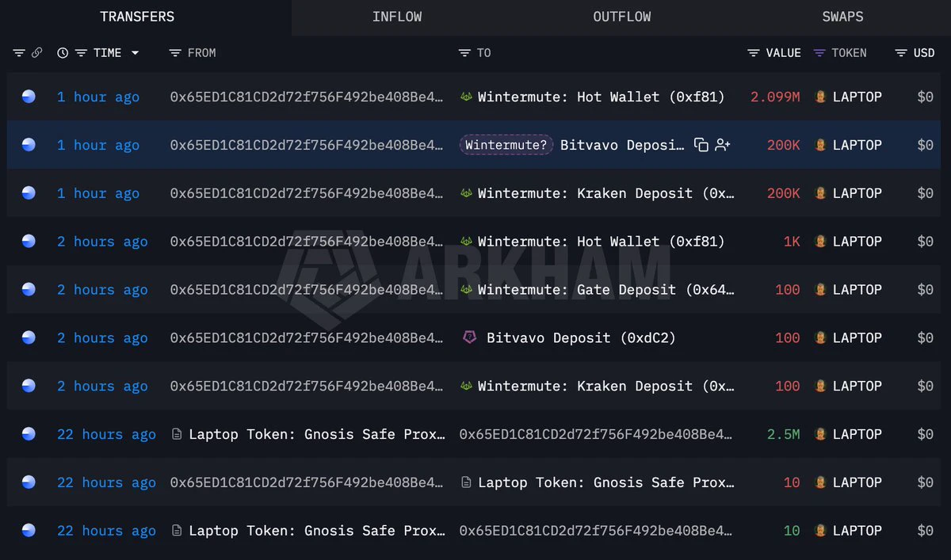The width and height of the screenshot is (951, 560).
Task: Click the link icon in the header
Action: click(36, 53)
